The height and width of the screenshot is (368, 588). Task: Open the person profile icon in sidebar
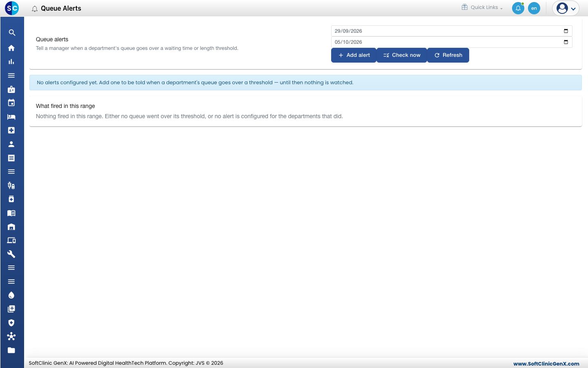coord(11,144)
